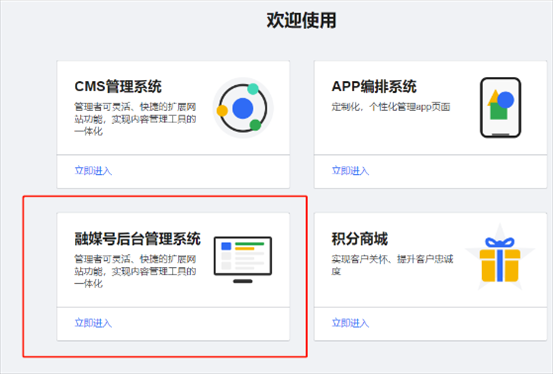Click the APP编排系统 phone icon
Screen dimensions: 553x374
pyautogui.click(x=500, y=108)
